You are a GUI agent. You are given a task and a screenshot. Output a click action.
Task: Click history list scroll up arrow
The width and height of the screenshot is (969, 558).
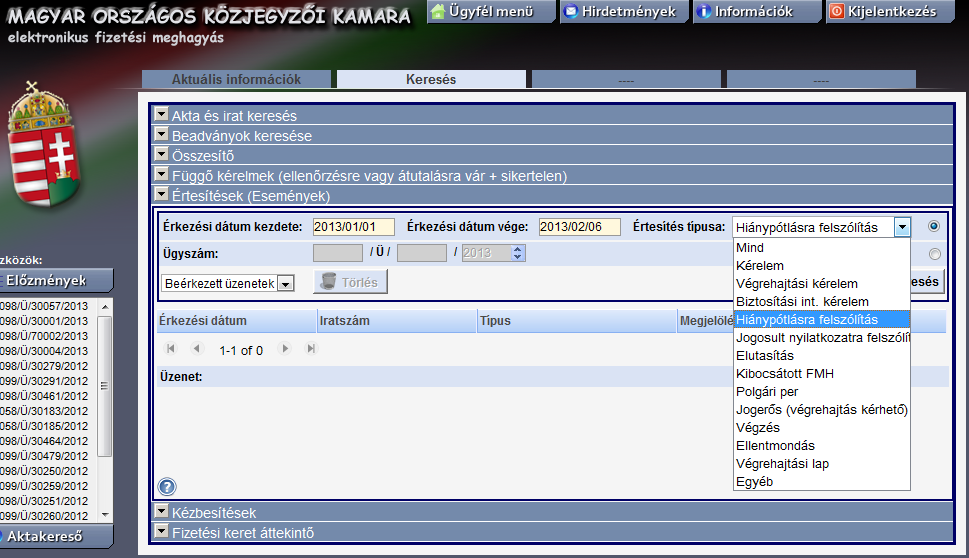click(105, 306)
